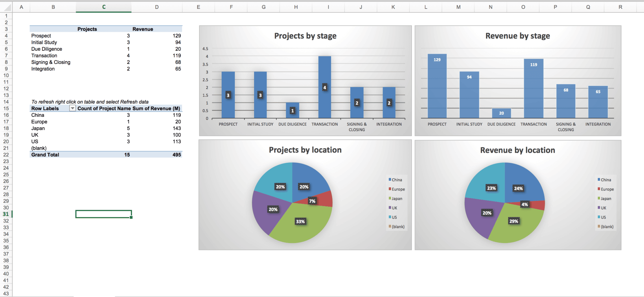
Task: Select the 119 Transaction bar in Revenue chart
Action: tap(533, 89)
